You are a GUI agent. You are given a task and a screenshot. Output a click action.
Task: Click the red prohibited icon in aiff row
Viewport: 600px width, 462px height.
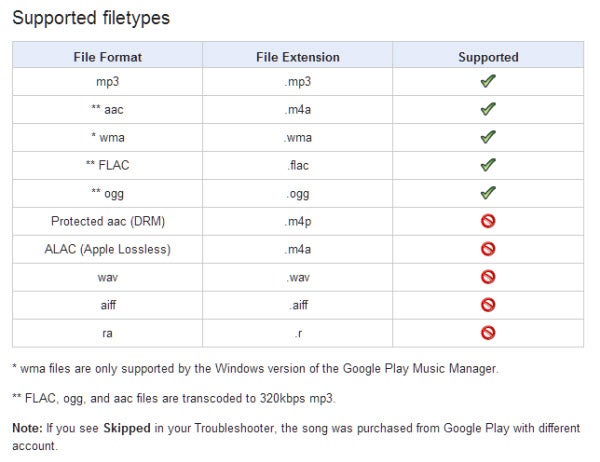pos(488,305)
